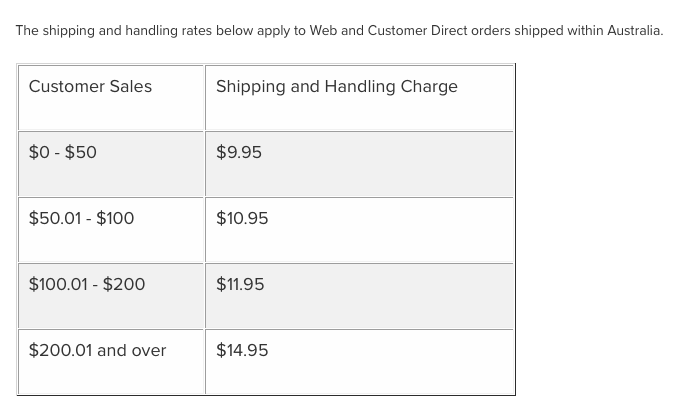This screenshot has width=681, height=414.
Task: Select the "$50.01 - $100" sales range cell
Action: coord(81,219)
